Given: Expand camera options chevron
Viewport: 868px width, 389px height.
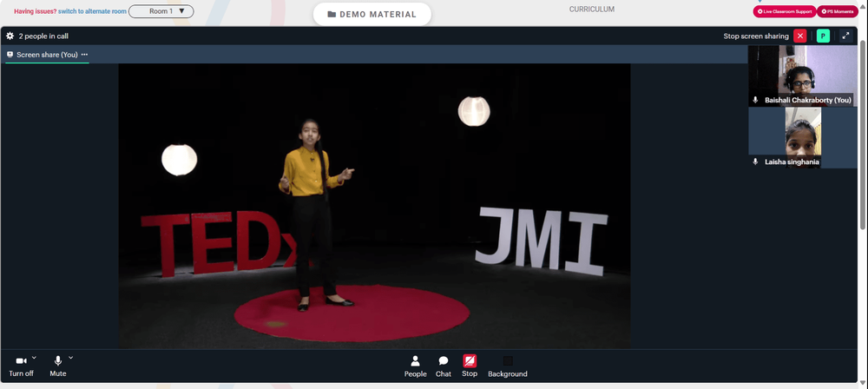Looking at the screenshot, I should tap(35, 358).
